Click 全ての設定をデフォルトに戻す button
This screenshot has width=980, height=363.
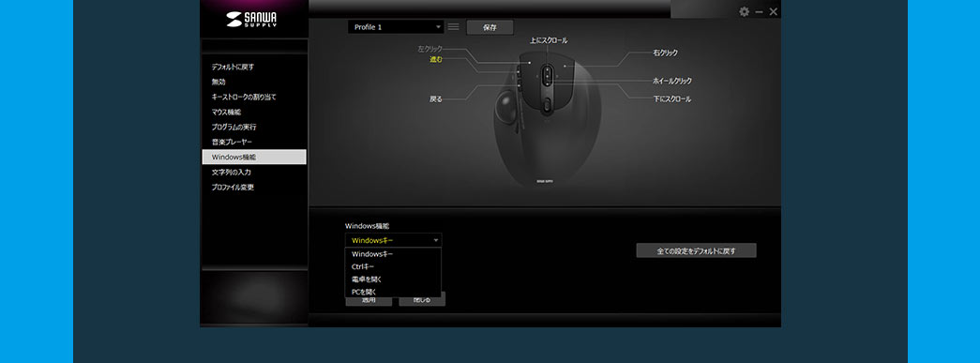696,251
